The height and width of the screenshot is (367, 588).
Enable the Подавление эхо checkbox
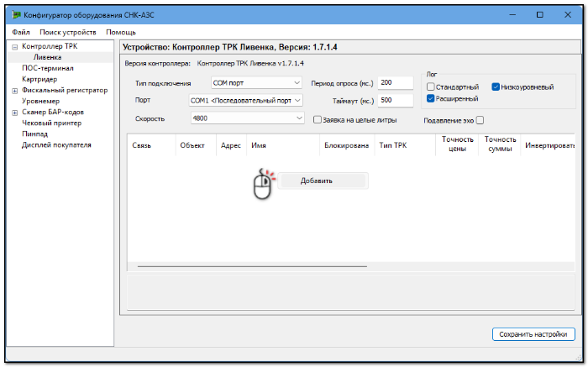pos(480,120)
